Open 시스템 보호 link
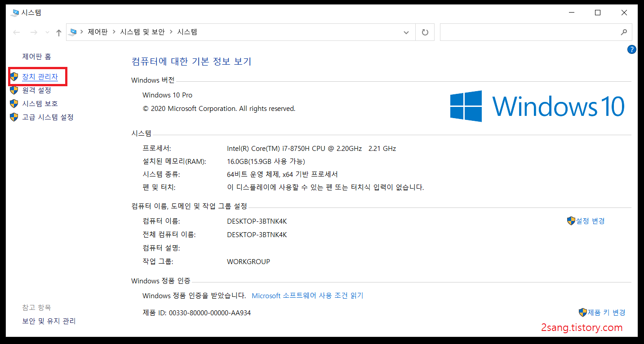Image resolution: width=644 pixels, height=344 pixels. [40, 104]
